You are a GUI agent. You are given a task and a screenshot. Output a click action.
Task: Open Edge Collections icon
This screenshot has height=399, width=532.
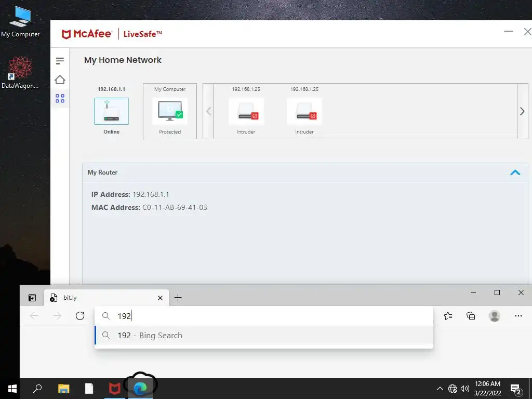tap(471, 316)
